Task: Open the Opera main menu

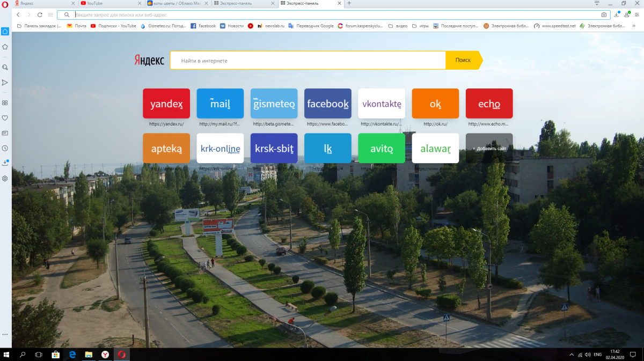Action: [5, 4]
